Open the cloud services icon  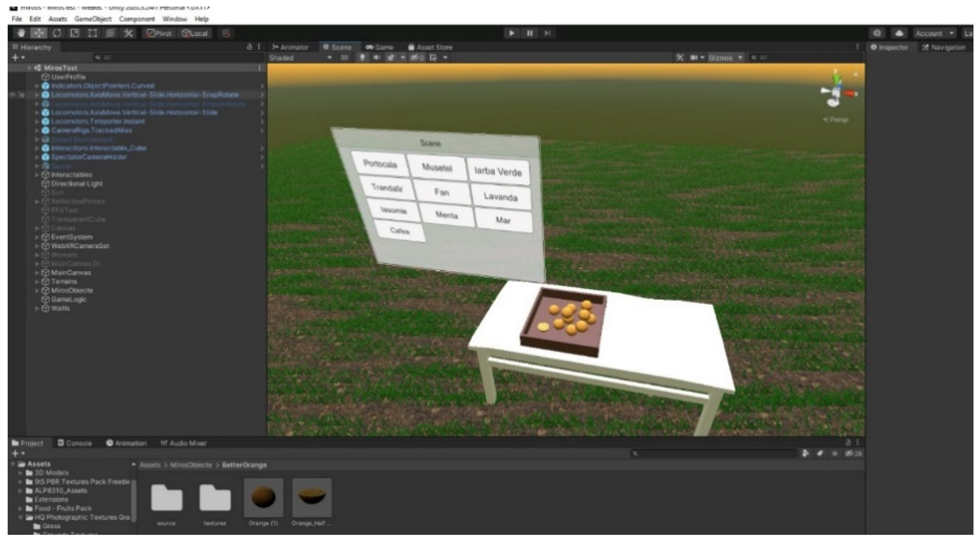click(x=899, y=33)
